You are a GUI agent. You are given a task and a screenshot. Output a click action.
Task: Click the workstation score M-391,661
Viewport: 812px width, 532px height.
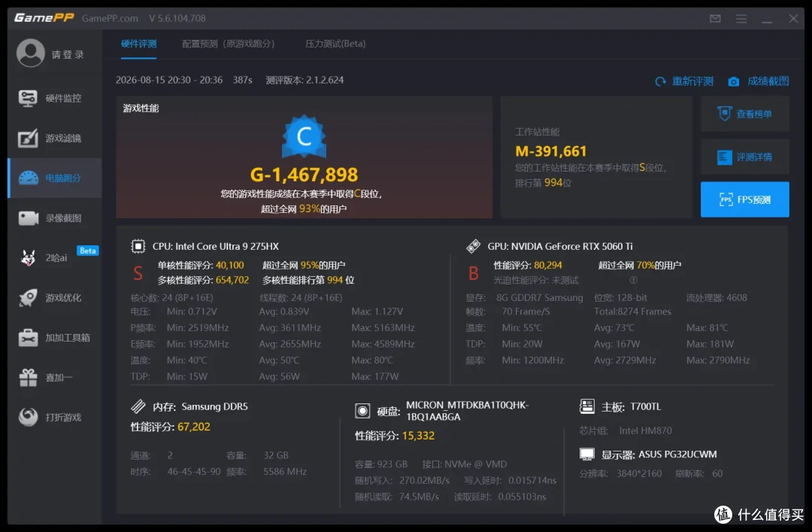click(551, 151)
